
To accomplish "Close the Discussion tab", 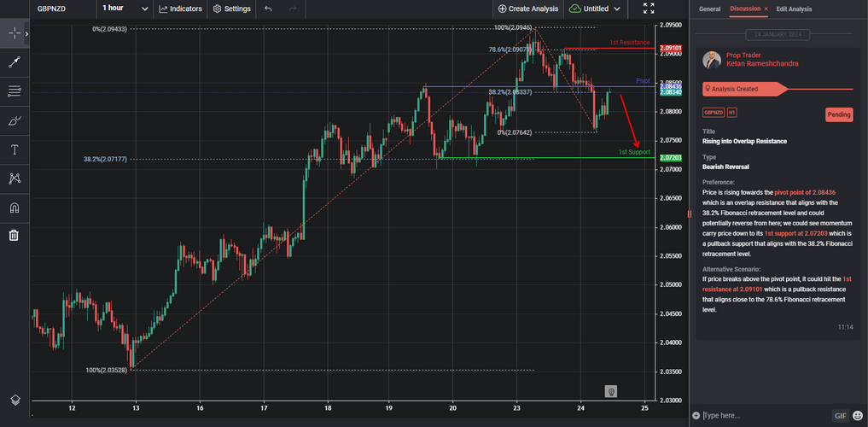I will pos(766,9).
